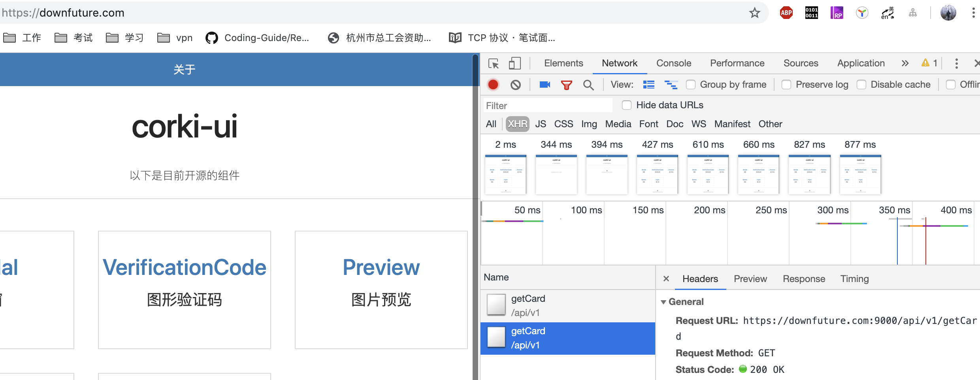Open the network search magnifier

click(x=588, y=85)
